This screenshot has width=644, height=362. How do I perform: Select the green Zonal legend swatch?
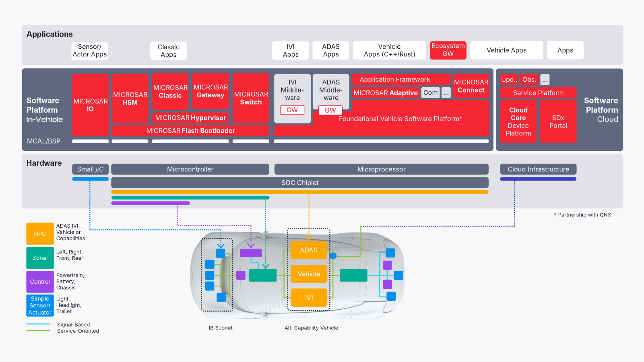pyautogui.click(x=40, y=258)
